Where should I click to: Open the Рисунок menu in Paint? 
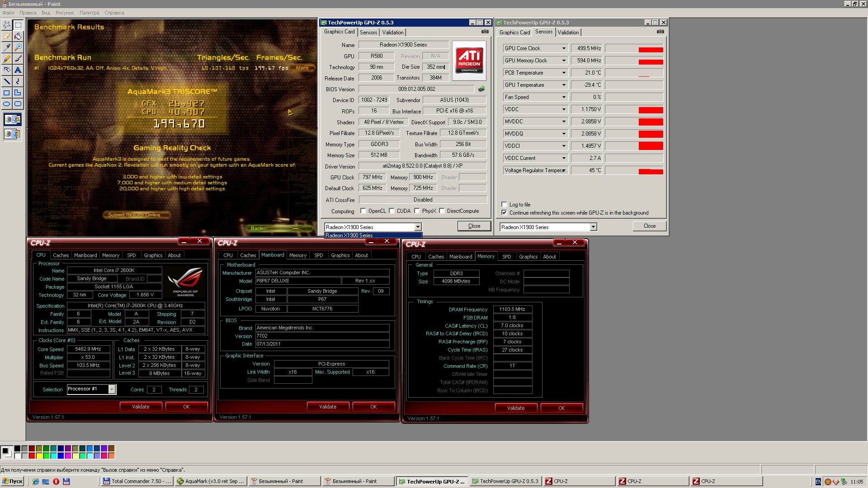pos(65,13)
